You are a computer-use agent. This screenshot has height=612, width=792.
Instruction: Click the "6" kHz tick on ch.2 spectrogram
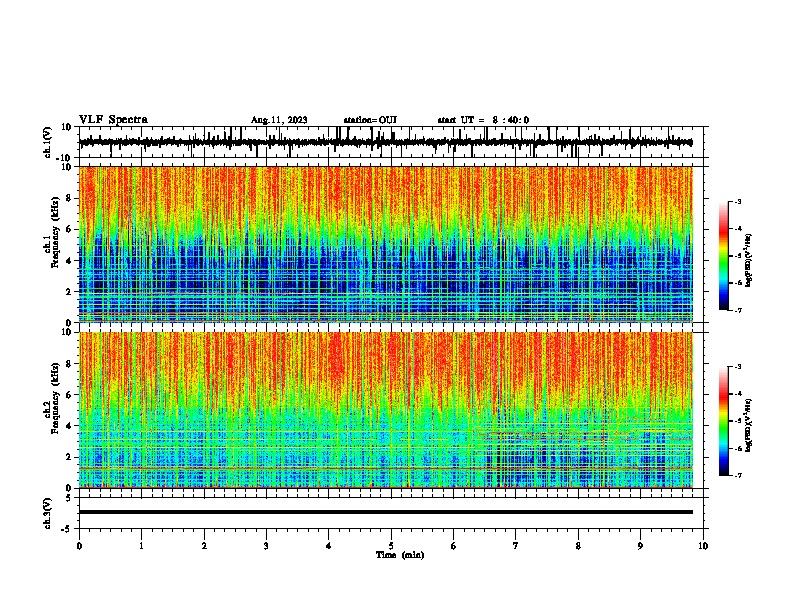tap(70, 394)
